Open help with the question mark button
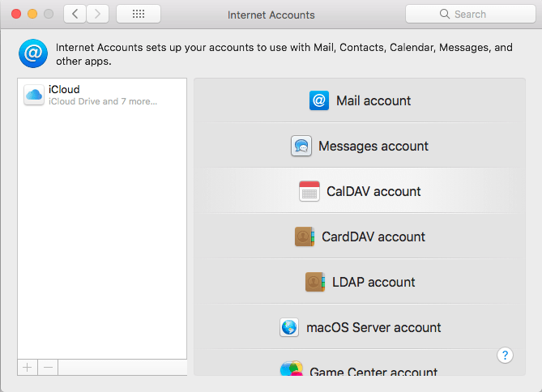 point(505,355)
